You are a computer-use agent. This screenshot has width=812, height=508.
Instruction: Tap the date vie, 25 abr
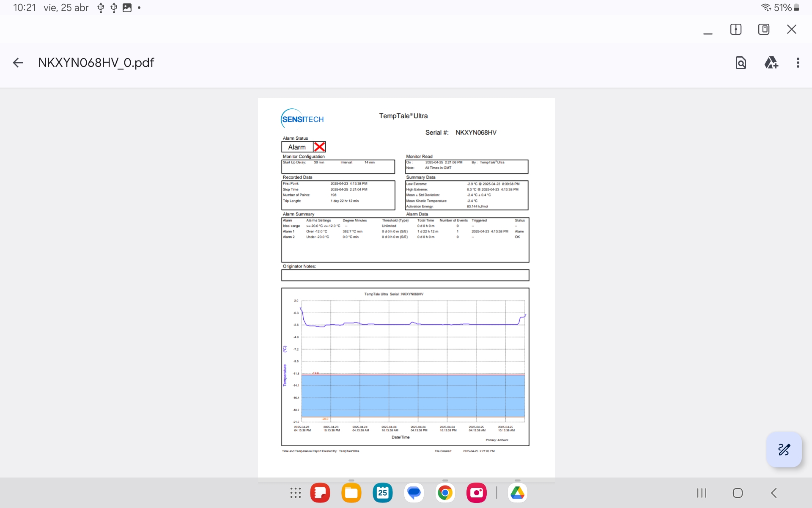(x=66, y=8)
